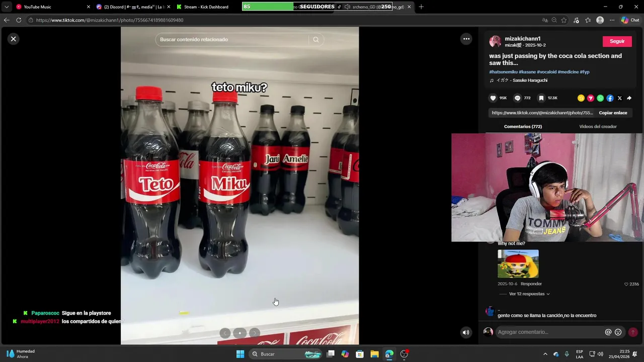Switch to the YouTube Music browser tab
This screenshot has height=362, width=644.
click(52, 7)
